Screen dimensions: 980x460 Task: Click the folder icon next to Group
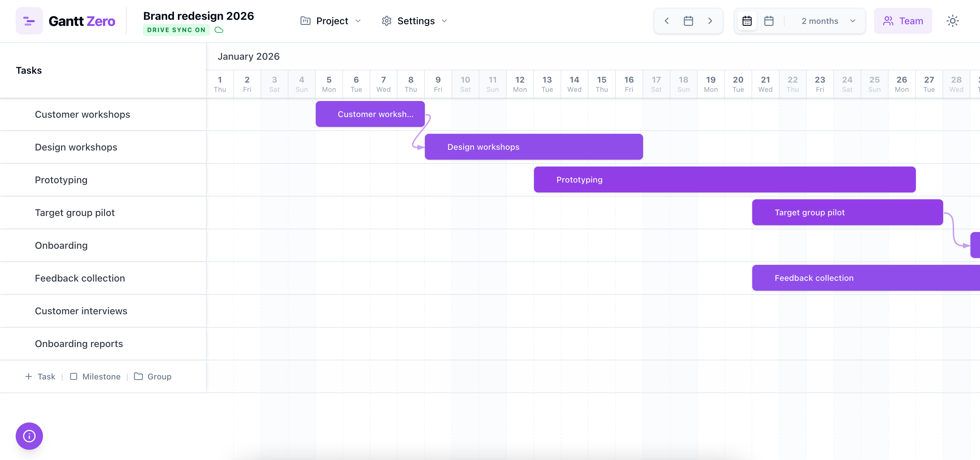pos(138,376)
